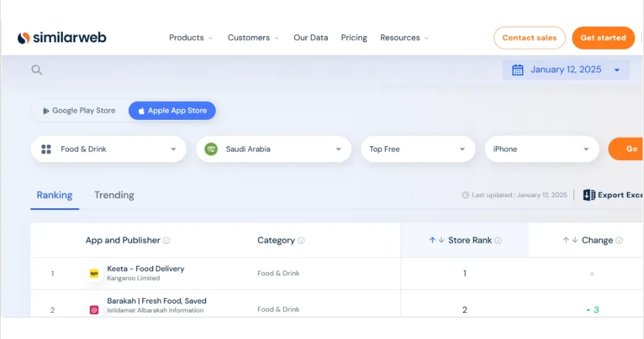The image size is (644, 339).
Task: Click the search magnifier icon
Action: click(x=37, y=70)
